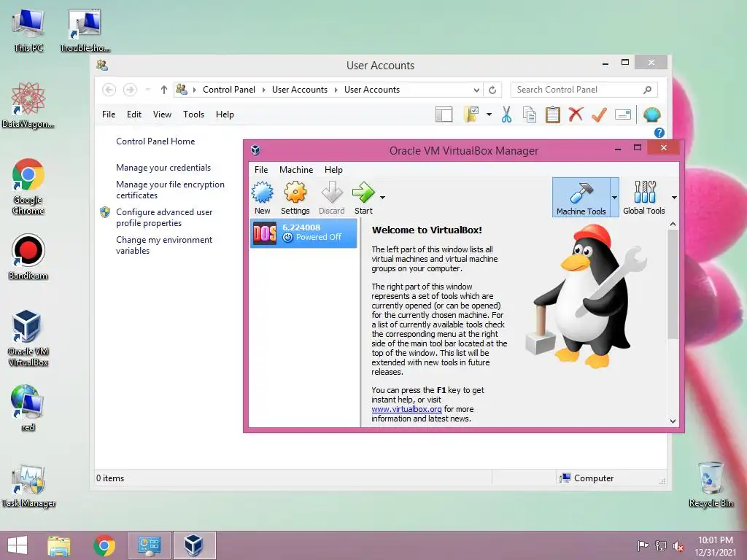747x560 pixels.
Task: Open the dropdown next to folder options icon
Action: pos(489,114)
